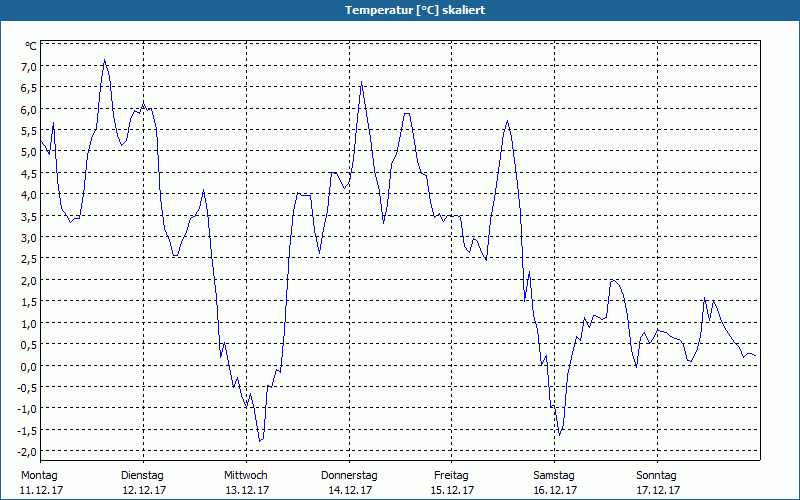Click the Sonntag day label

click(x=656, y=476)
